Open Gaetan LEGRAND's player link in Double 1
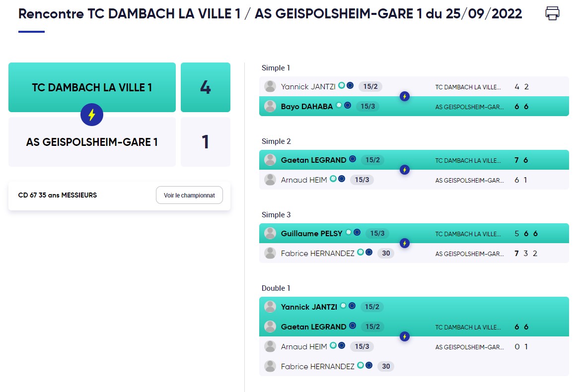 (313, 327)
